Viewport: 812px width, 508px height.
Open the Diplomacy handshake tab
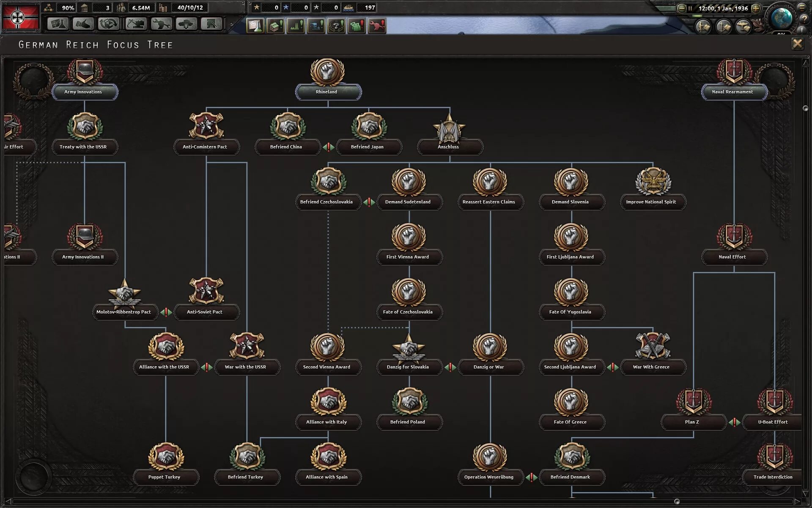click(83, 24)
